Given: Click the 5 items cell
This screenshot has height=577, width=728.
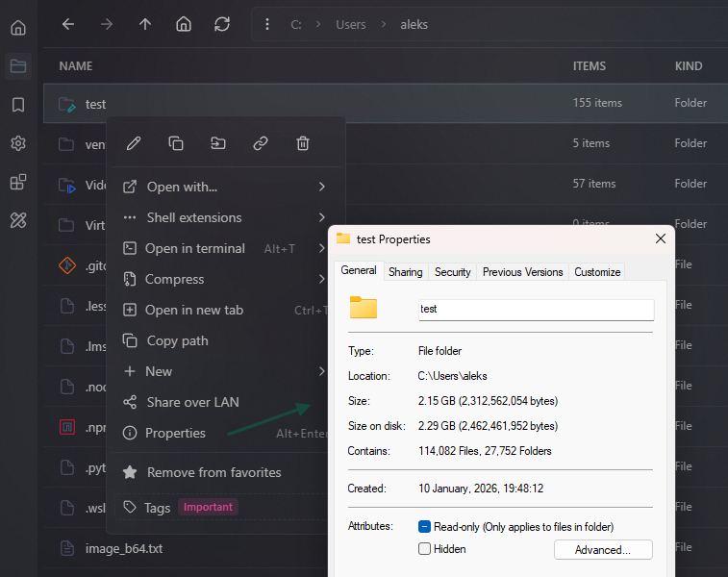Looking at the screenshot, I should coord(591,143).
